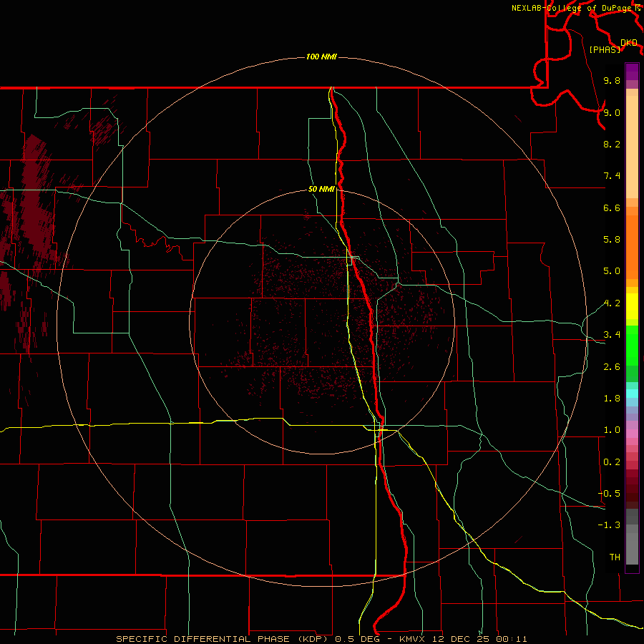Pick the cyan color bar segment
Viewport: 644px width, 644px height.
click(x=632, y=394)
